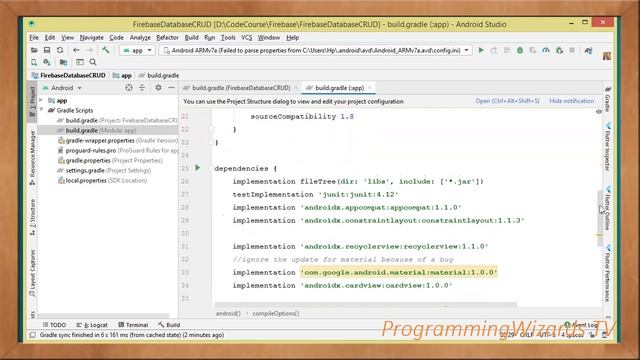
Task: Click the tool window toggle in bottom-left corner
Action: point(32,335)
